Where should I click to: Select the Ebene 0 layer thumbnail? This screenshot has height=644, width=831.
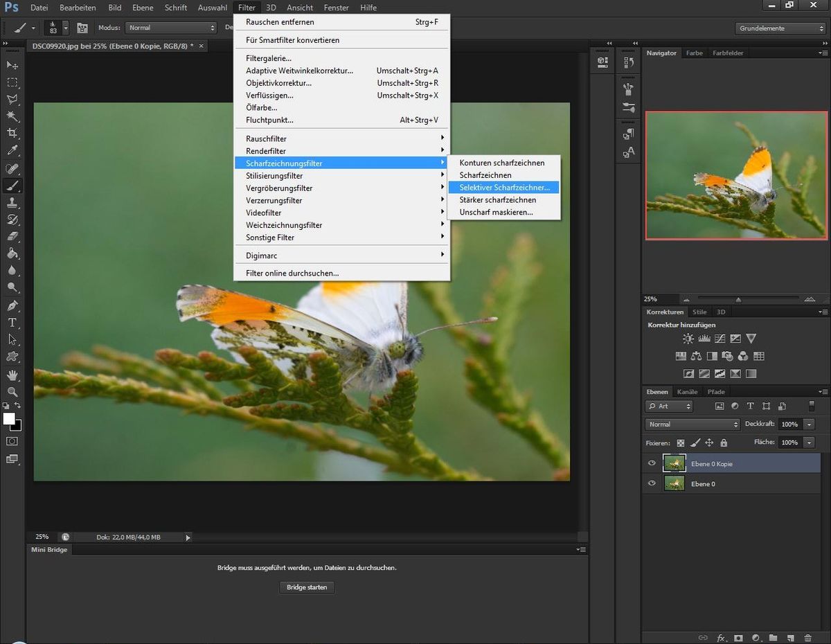(x=674, y=483)
